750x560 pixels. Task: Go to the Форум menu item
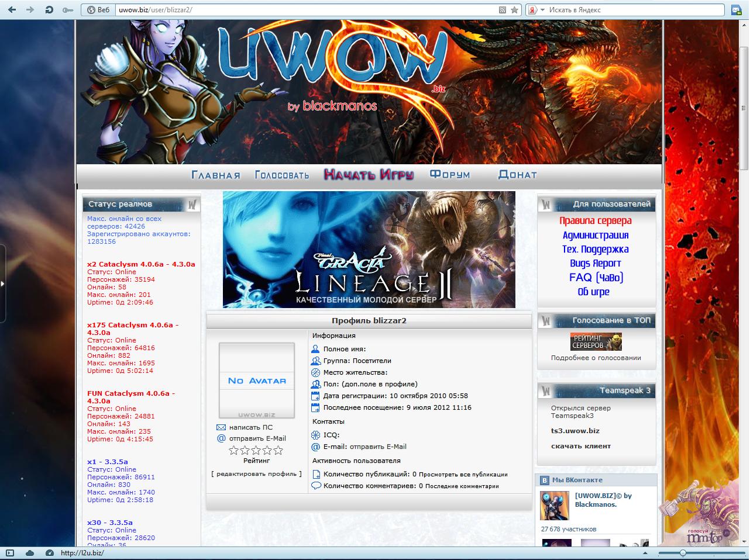(450, 175)
